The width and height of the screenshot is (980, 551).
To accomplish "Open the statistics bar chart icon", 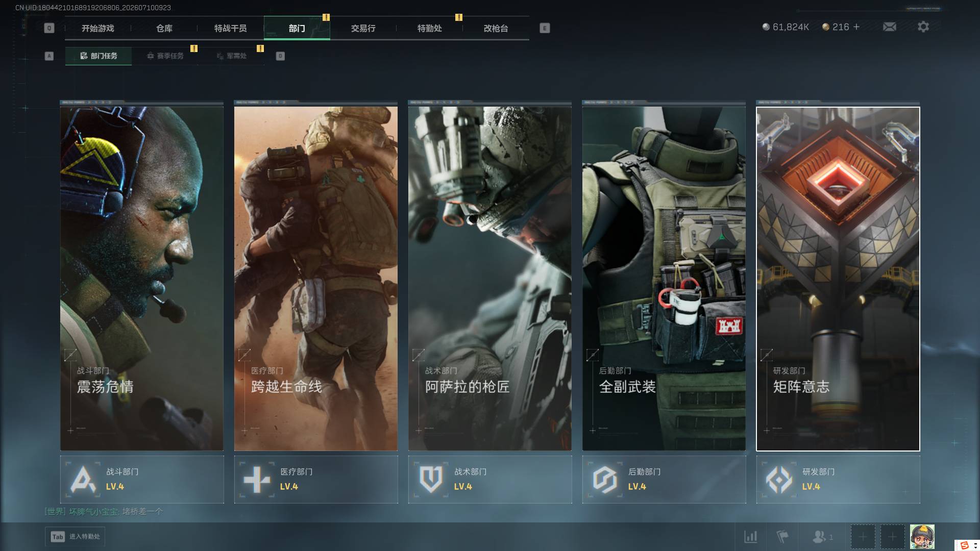I will tap(750, 537).
